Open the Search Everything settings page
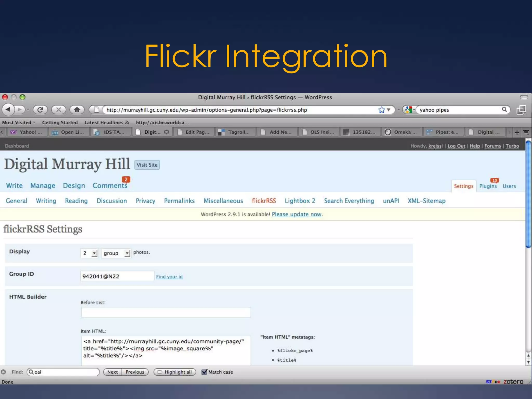 [349, 201]
